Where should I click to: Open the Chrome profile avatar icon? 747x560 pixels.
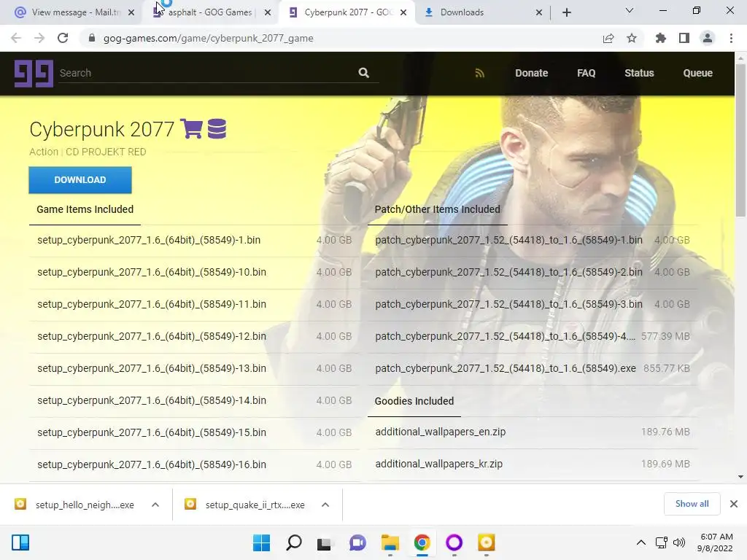click(708, 38)
